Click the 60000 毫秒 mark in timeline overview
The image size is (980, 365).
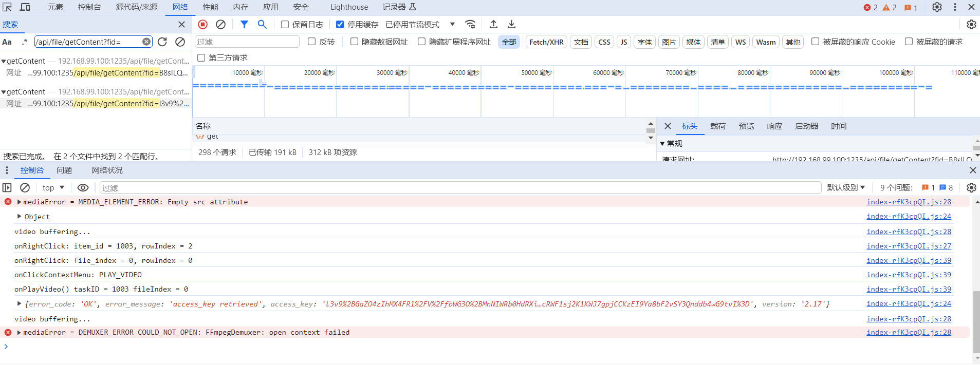coord(608,73)
